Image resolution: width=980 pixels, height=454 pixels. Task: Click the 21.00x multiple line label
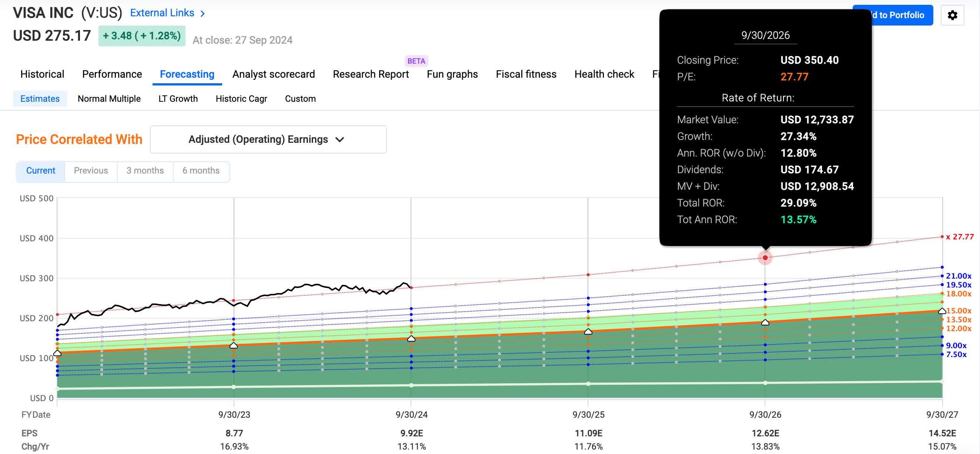pyautogui.click(x=958, y=276)
